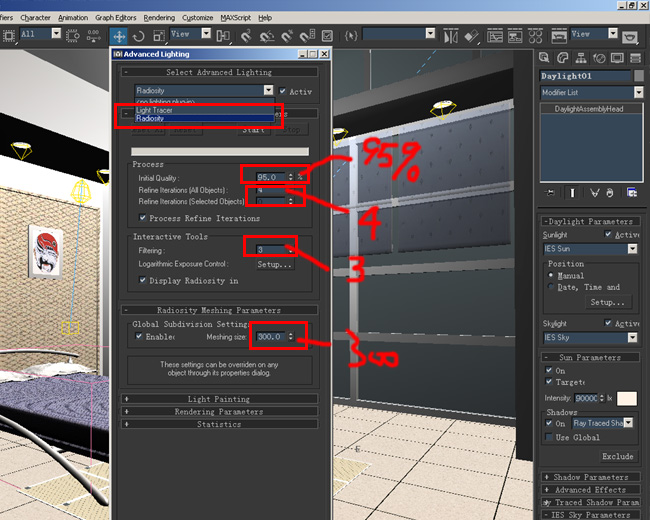Toggle Enabled checkbox under Global Subdivision Settings
Viewport: 650px width, 520px height.
point(139,336)
